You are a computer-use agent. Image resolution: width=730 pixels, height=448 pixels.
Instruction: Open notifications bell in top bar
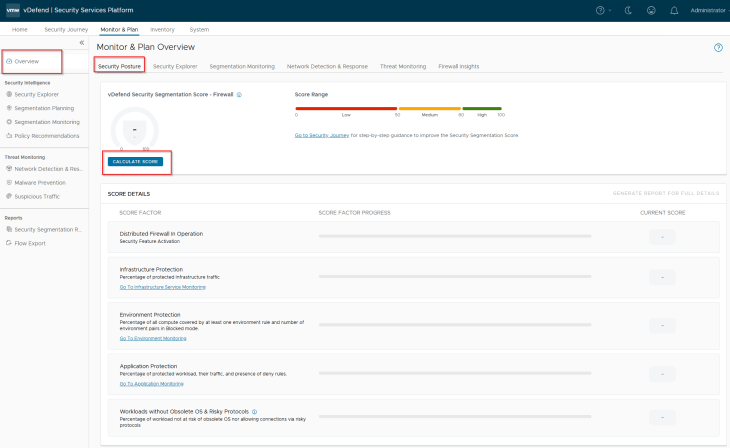pyautogui.click(x=674, y=10)
